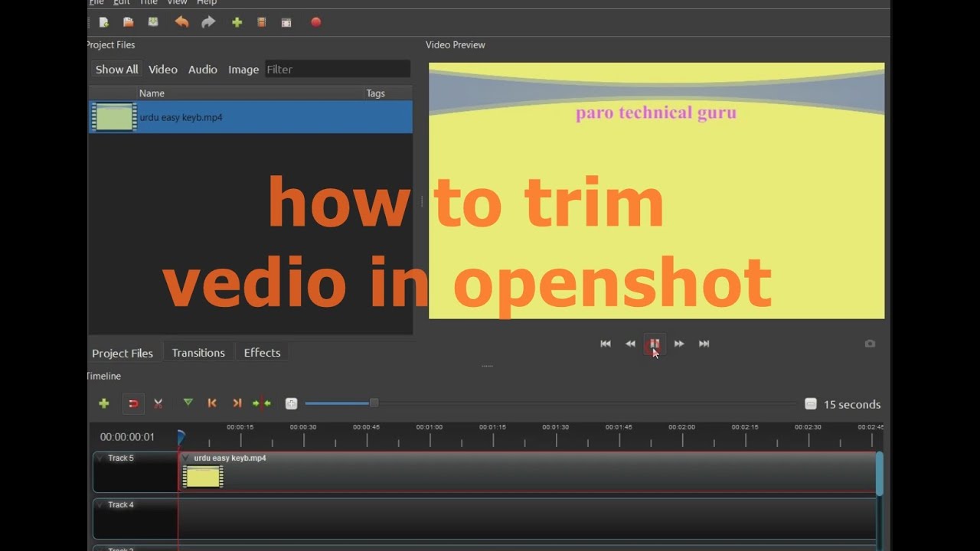Jump to the next marker
This screenshot has width=980, height=551.
point(237,403)
